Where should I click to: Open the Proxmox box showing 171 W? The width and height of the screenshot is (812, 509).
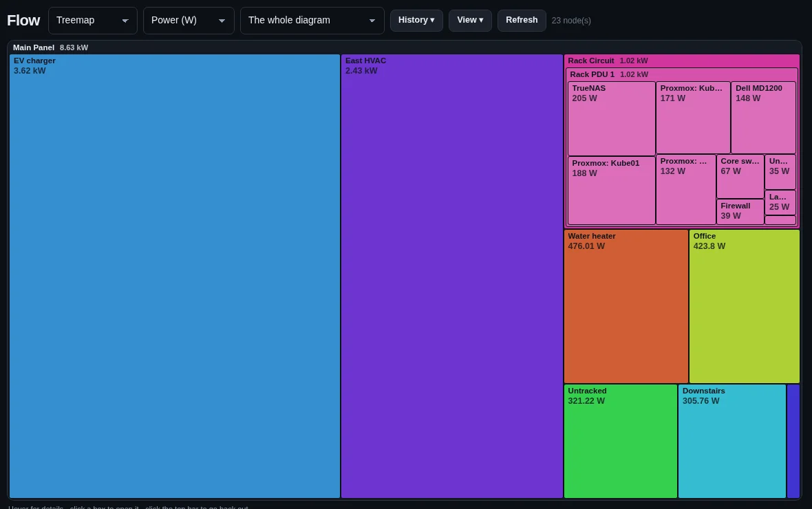[x=693, y=118]
